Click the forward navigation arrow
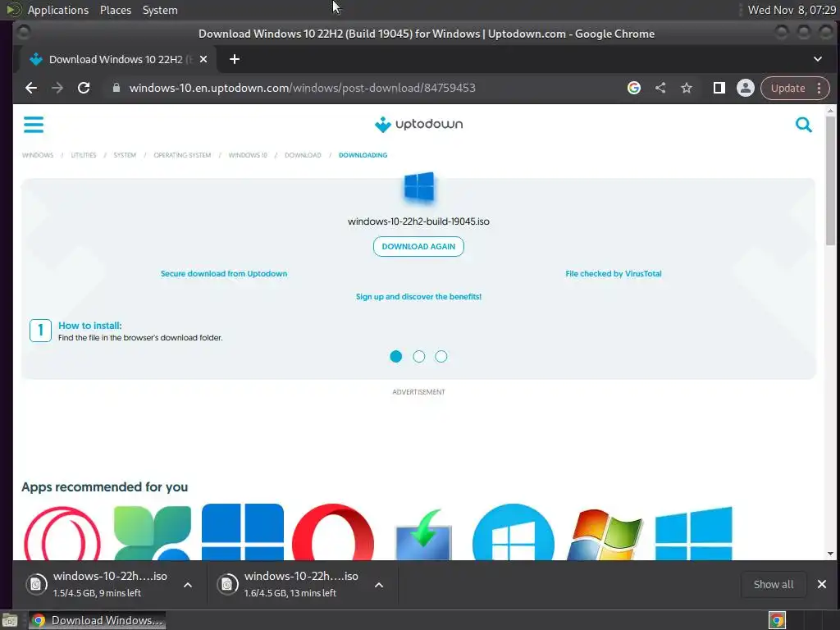The image size is (840, 630). pos(57,89)
